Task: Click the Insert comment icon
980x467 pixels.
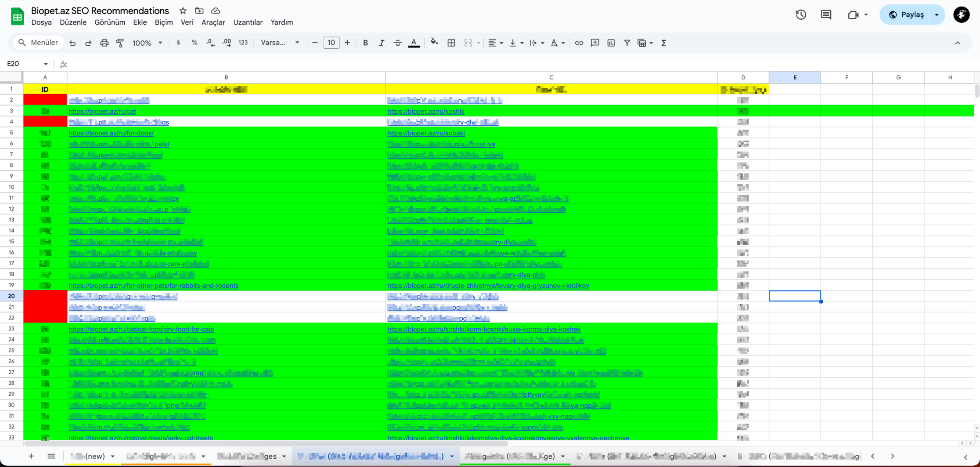Action: click(x=595, y=43)
